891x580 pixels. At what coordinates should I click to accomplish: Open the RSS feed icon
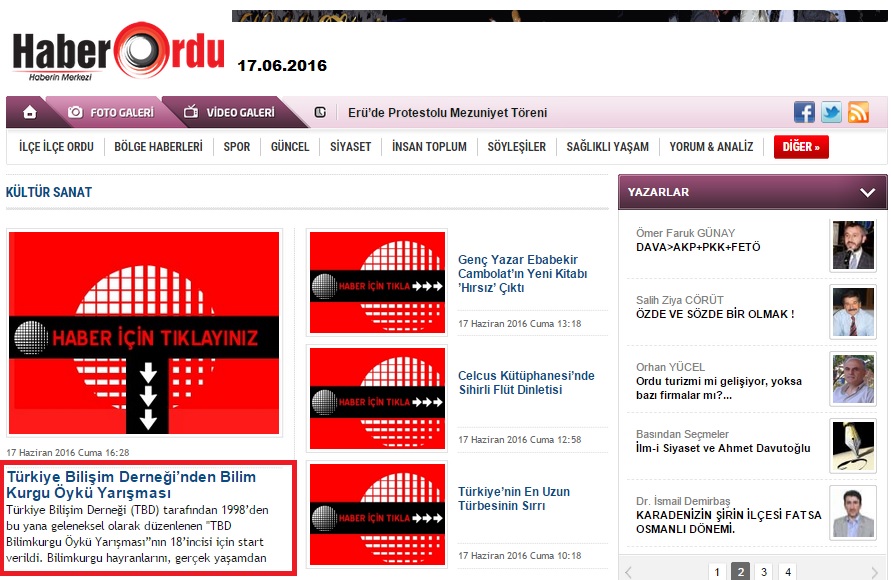[x=858, y=112]
